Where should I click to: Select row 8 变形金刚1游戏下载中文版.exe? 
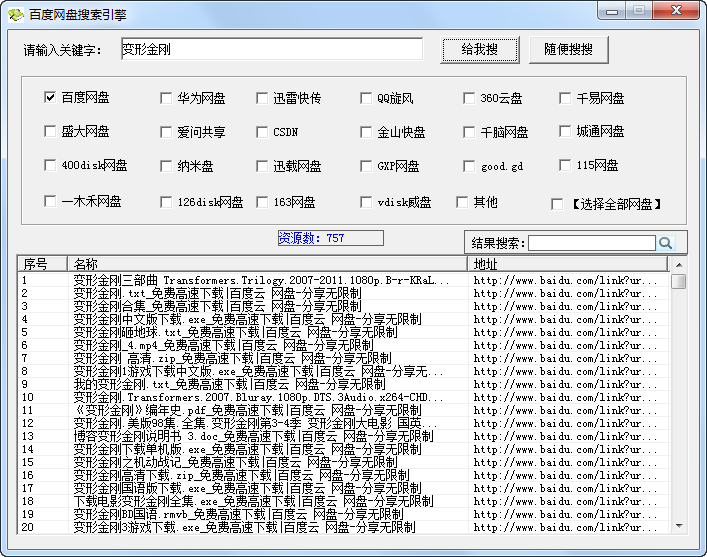click(x=343, y=372)
